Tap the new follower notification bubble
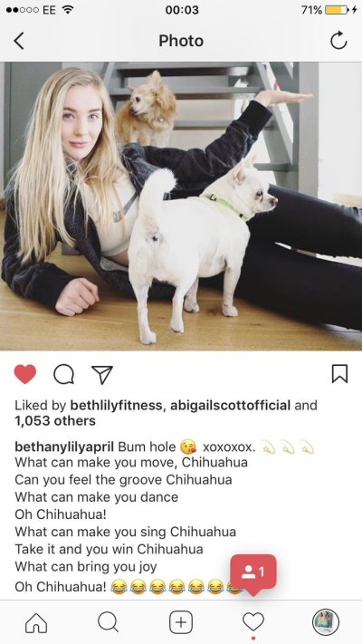 point(253,573)
